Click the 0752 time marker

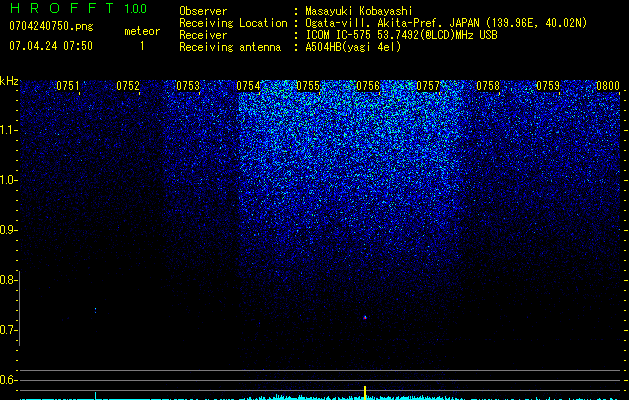point(128,86)
